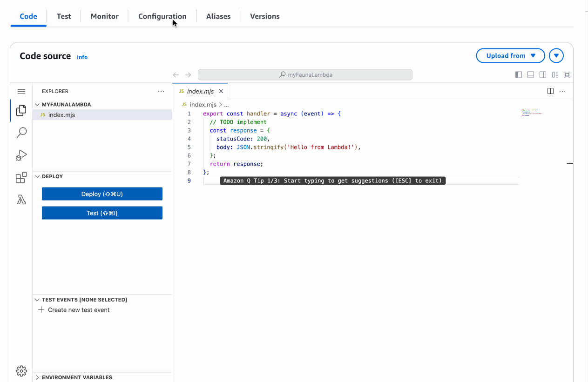The width and height of the screenshot is (588, 382).
Task: Toggle primary side bar layout icon
Action: pos(519,74)
